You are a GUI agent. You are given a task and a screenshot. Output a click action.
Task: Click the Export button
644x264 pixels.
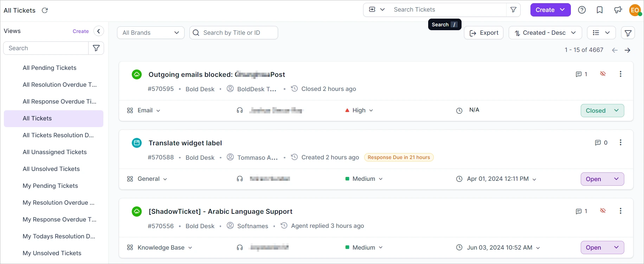tap(484, 33)
